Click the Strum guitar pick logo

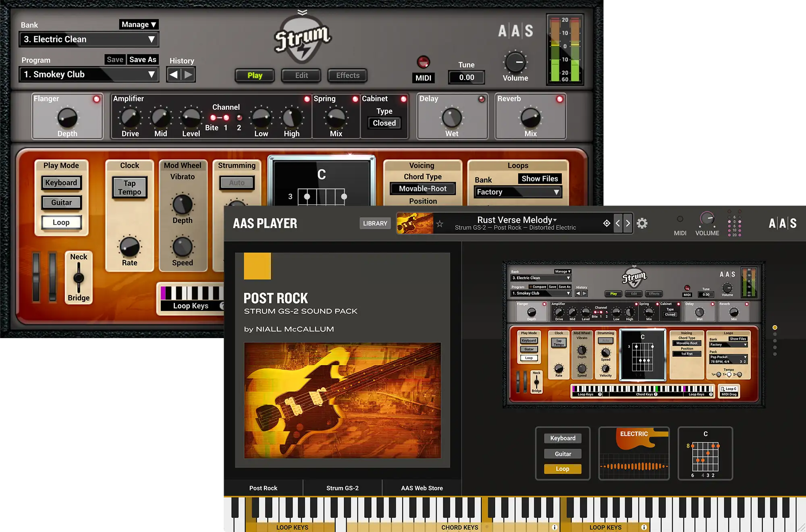[303, 39]
